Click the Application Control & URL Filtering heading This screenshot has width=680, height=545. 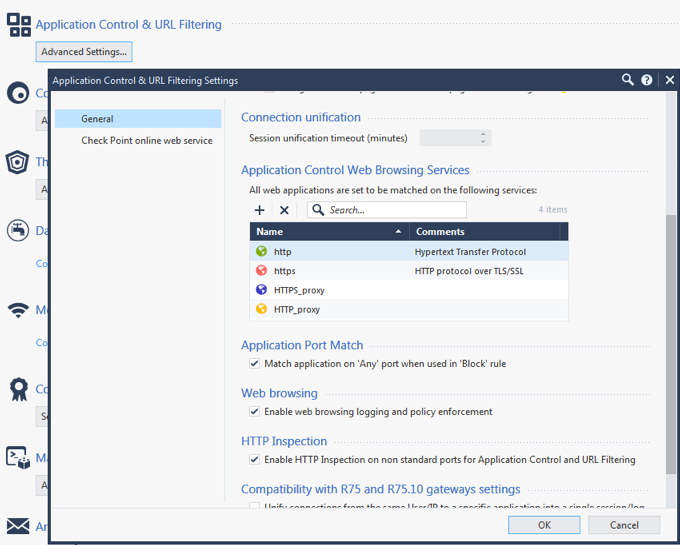[128, 25]
